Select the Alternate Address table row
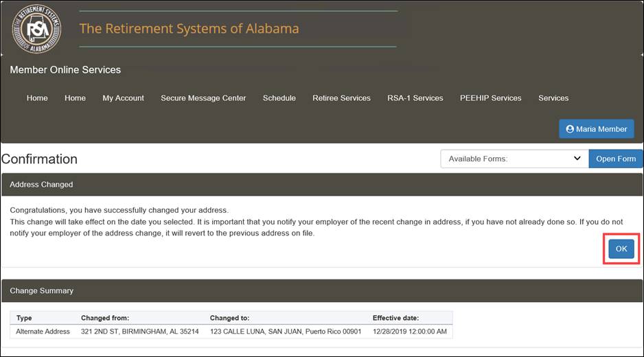The image size is (644, 357). [x=231, y=332]
